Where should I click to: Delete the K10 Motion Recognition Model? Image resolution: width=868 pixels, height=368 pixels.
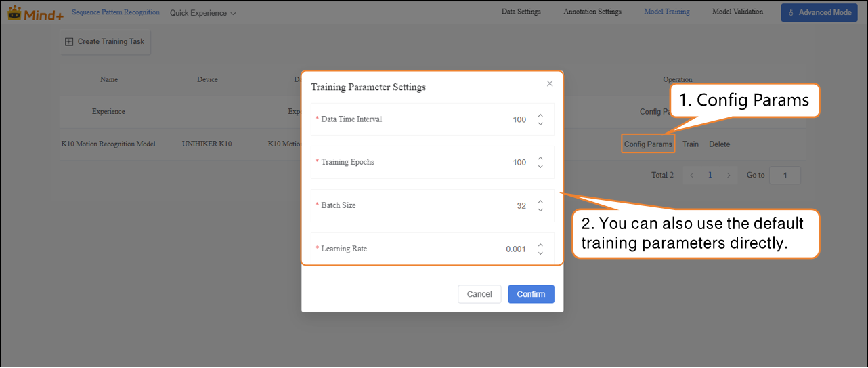click(x=719, y=144)
